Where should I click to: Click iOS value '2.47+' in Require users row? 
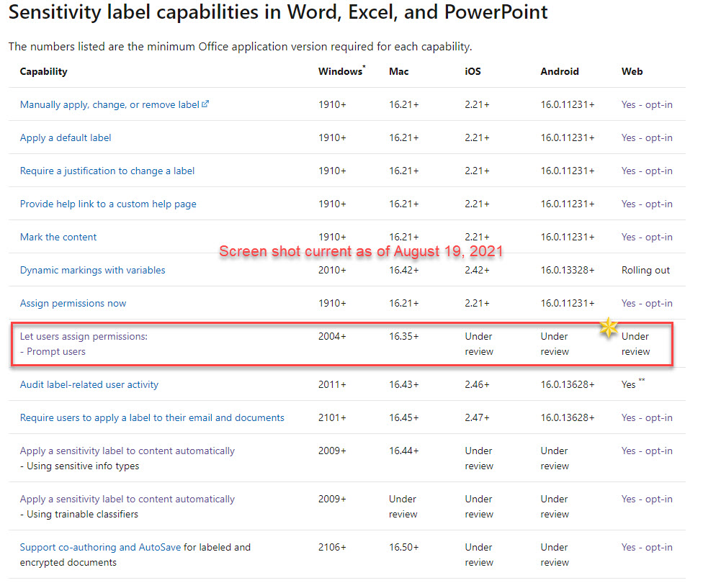(477, 418)
